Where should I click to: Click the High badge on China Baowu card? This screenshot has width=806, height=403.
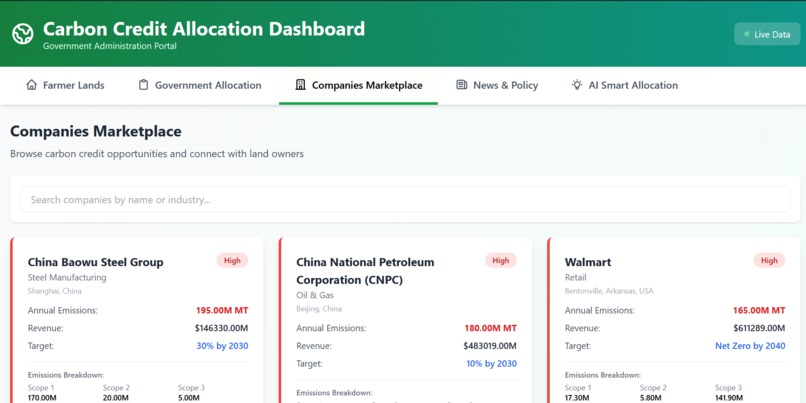pyautogui.click(x=232, y=261)
